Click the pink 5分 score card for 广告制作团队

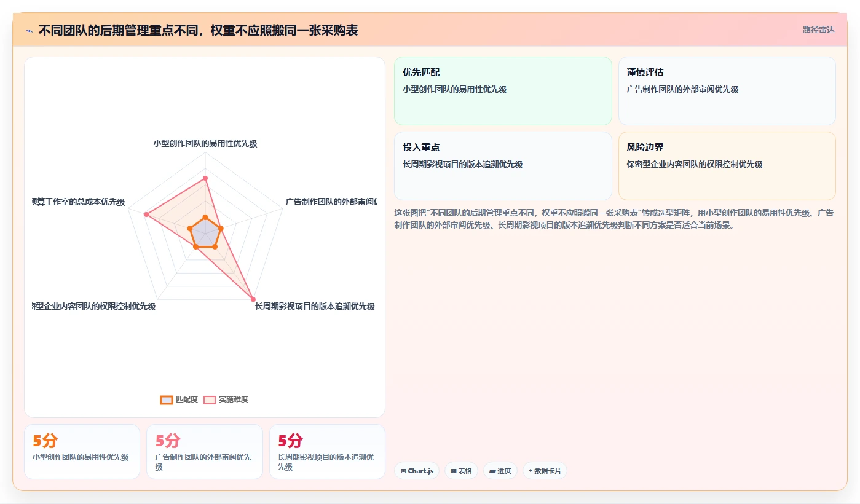tap(204, 452)
